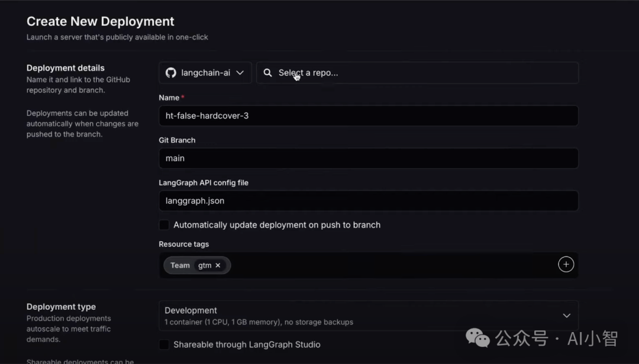This screenshot has height=364, width=639.
Task: Click the Deployment type section label
Action: click(61, 307)
